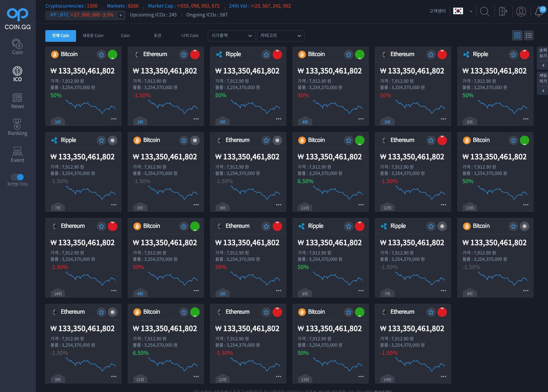This screenshot has width=548, height=392.
Task: Click the 'Markets : 8266' stat
Action: coord(123,6)
